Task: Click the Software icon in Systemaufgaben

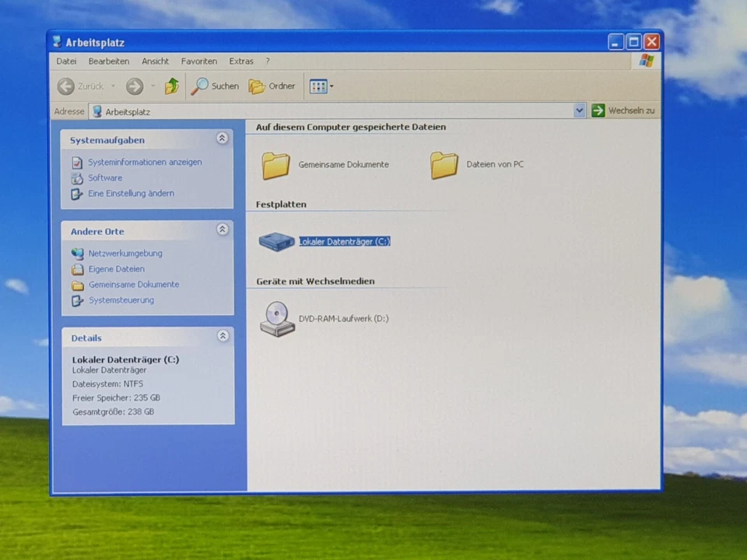Action: (x=77, y=179)
